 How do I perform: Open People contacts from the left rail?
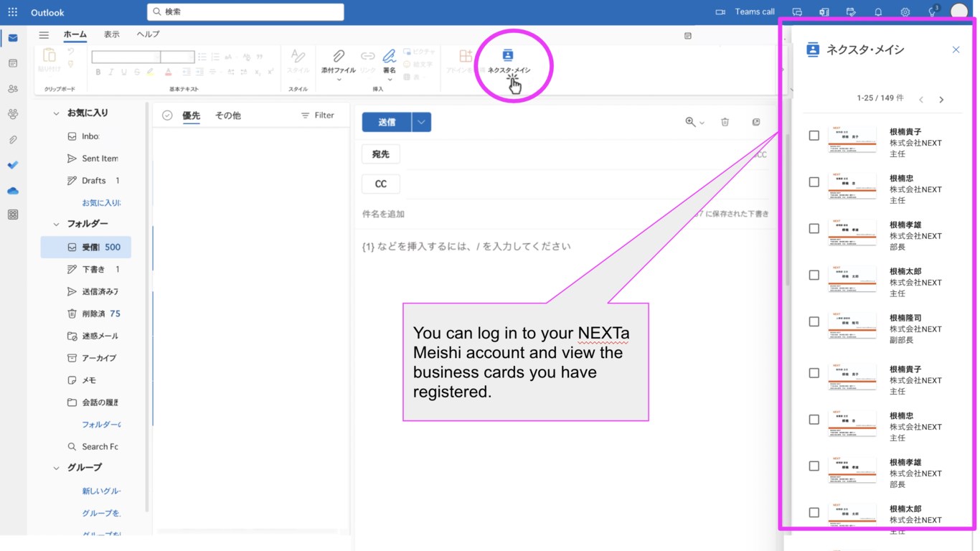coord(13,89)
